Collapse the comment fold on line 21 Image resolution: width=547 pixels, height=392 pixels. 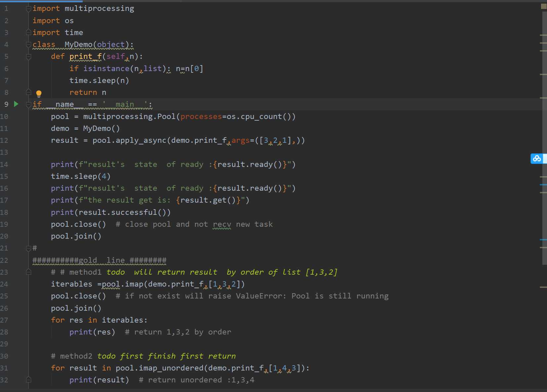pyautogui.click(x=29, y=248)
